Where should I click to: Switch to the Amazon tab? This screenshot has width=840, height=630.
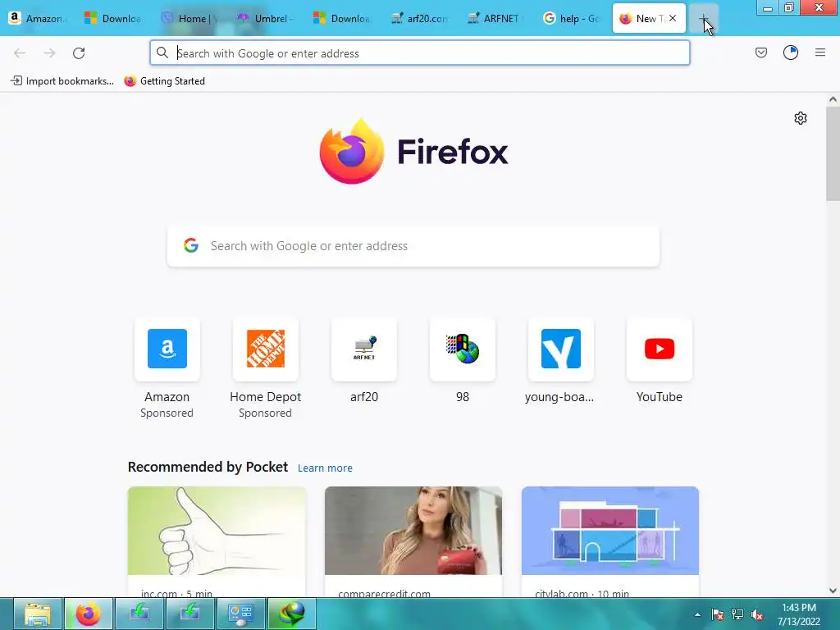click(38, 19)
